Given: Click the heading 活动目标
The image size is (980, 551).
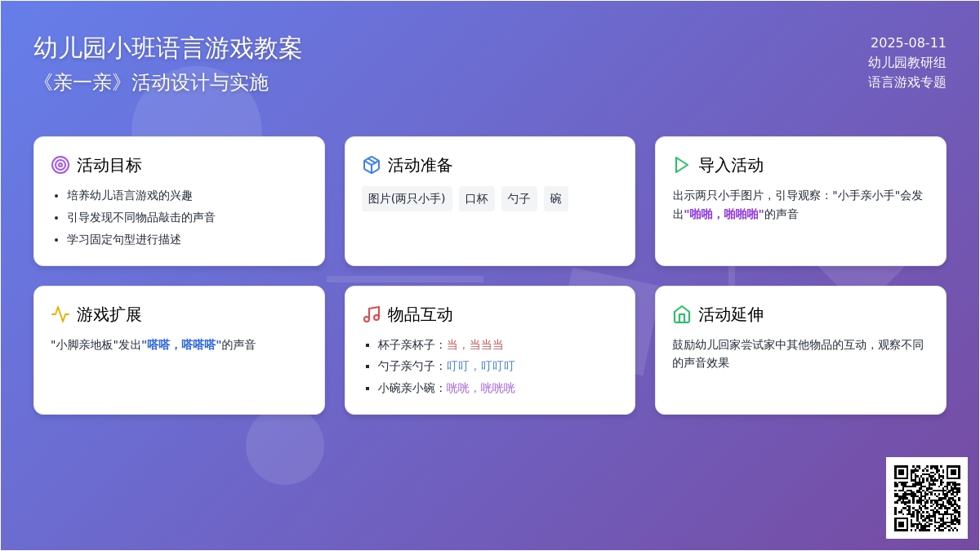Looking at the screenshot, I should coord(109,165).
